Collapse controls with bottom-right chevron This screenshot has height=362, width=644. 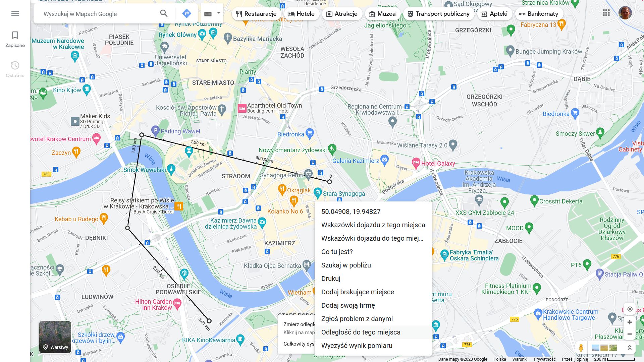[x=630, y=348]
